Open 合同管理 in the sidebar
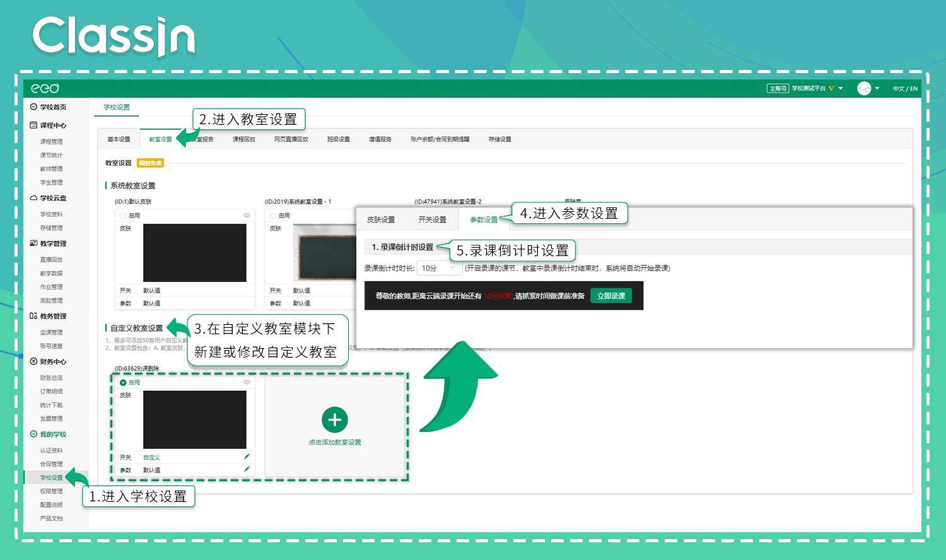 click(x=52, y=464)
